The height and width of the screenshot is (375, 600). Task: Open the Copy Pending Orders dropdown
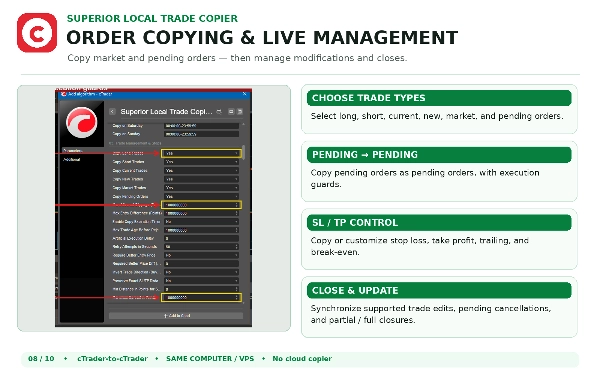202,196
